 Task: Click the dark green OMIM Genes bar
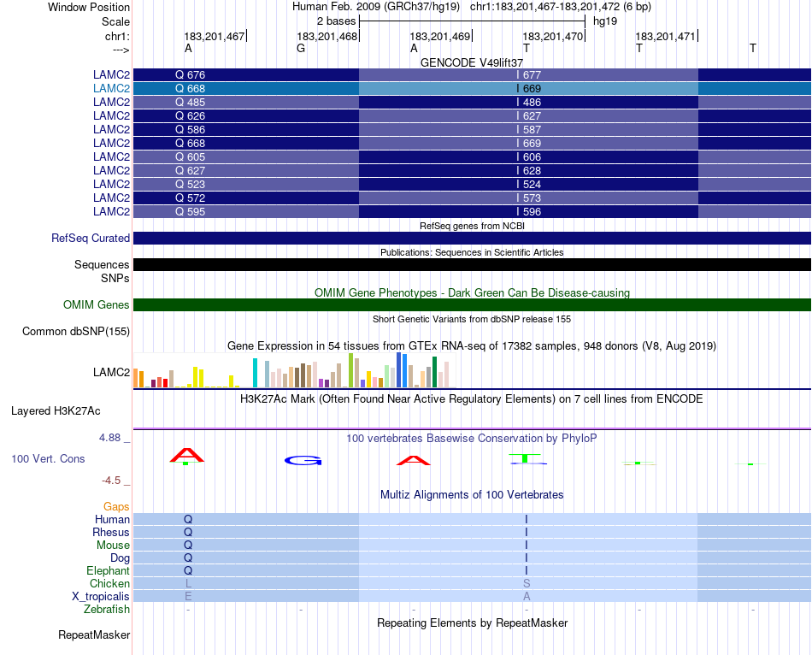[x=472, y=304]
